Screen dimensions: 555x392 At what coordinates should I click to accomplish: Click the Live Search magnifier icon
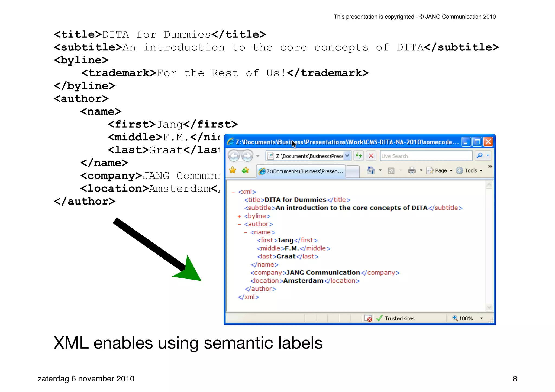tap(479, 156)
